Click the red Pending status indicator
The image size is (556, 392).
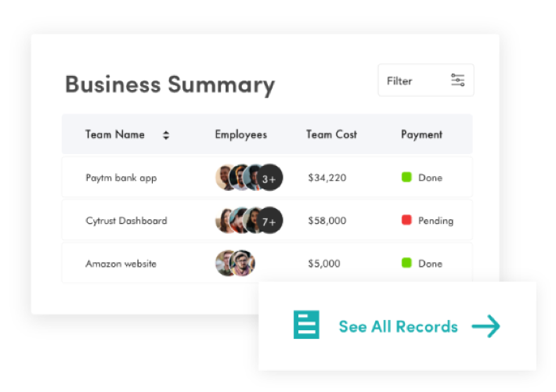406,220
